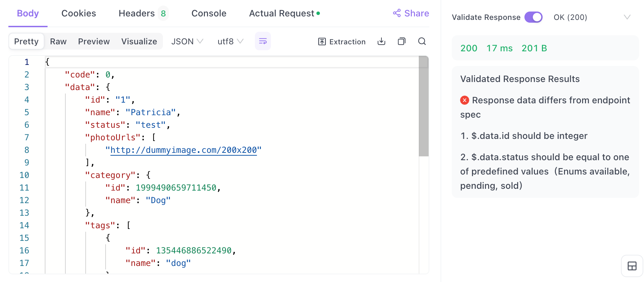Open the Actual Request tab
This screenshot has width=644, height=282.
coord(284,13)
